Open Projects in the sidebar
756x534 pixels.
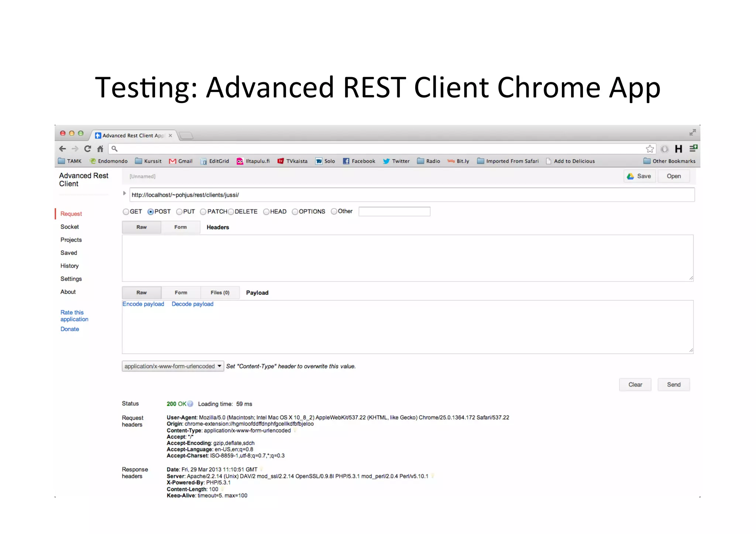point(71,240)
